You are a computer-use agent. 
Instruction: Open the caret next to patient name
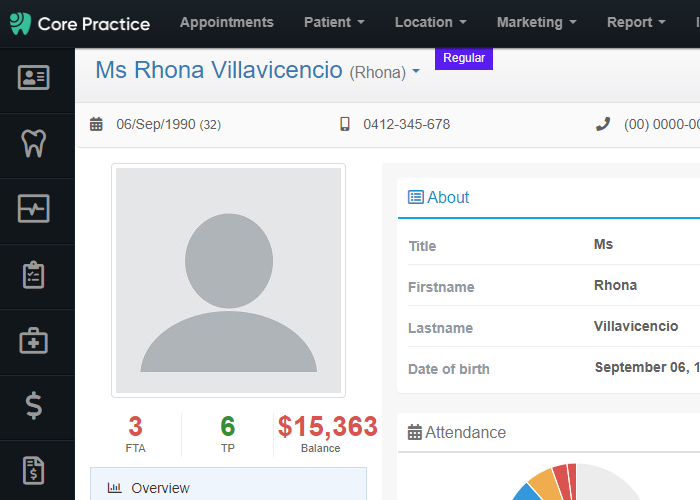tap(416, 71)
